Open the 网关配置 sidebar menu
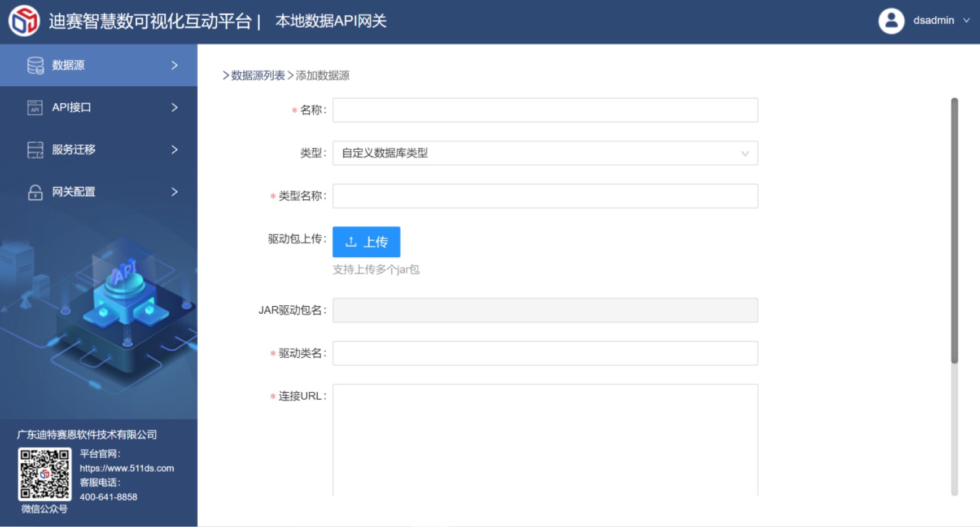 pyautogui.click(x=99, y=192)
